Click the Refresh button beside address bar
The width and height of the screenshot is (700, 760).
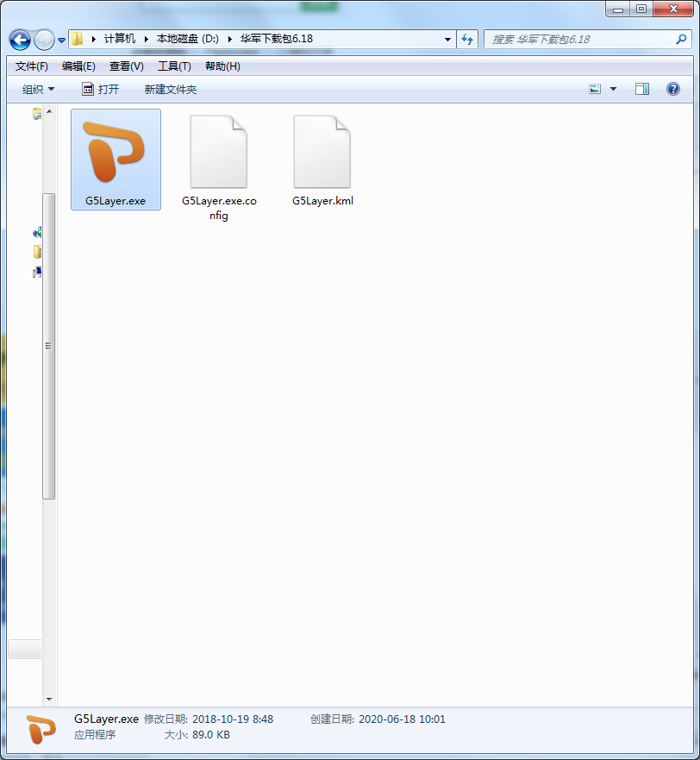[467, 40]
